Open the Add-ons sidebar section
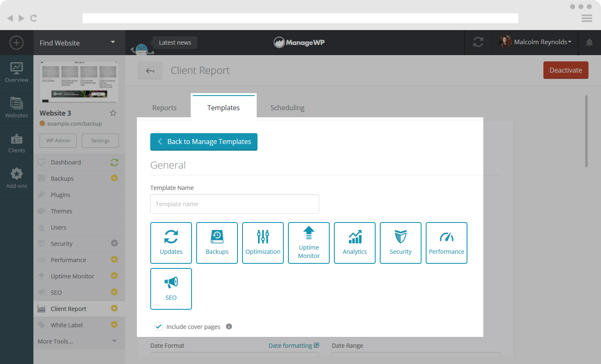 tap(17, 178)
